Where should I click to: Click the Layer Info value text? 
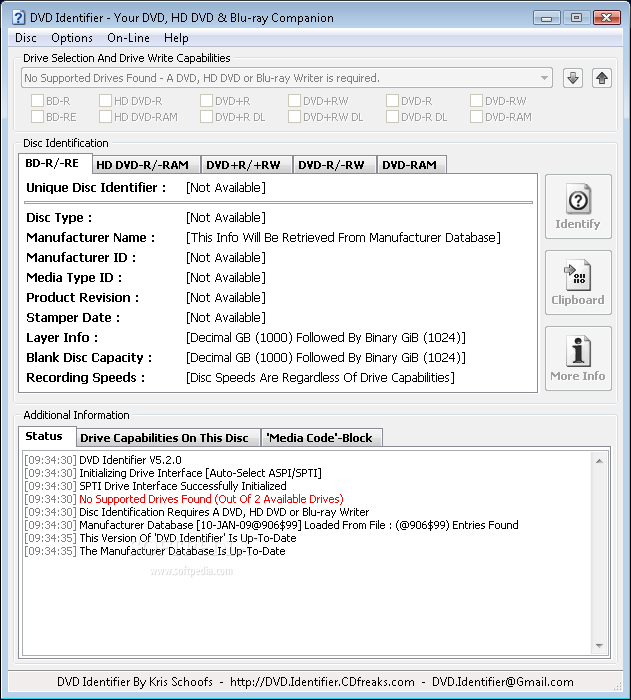click(x=326, y=338)
